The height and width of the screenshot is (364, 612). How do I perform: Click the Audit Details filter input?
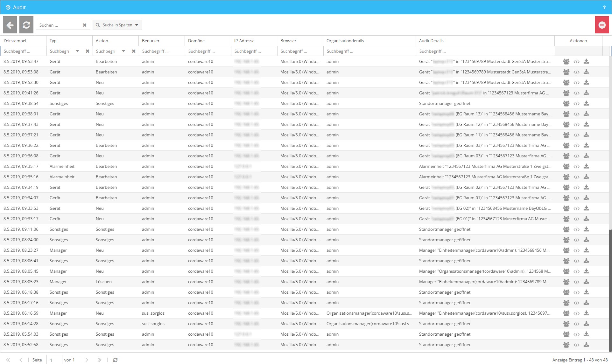click(x=485, y=51)
